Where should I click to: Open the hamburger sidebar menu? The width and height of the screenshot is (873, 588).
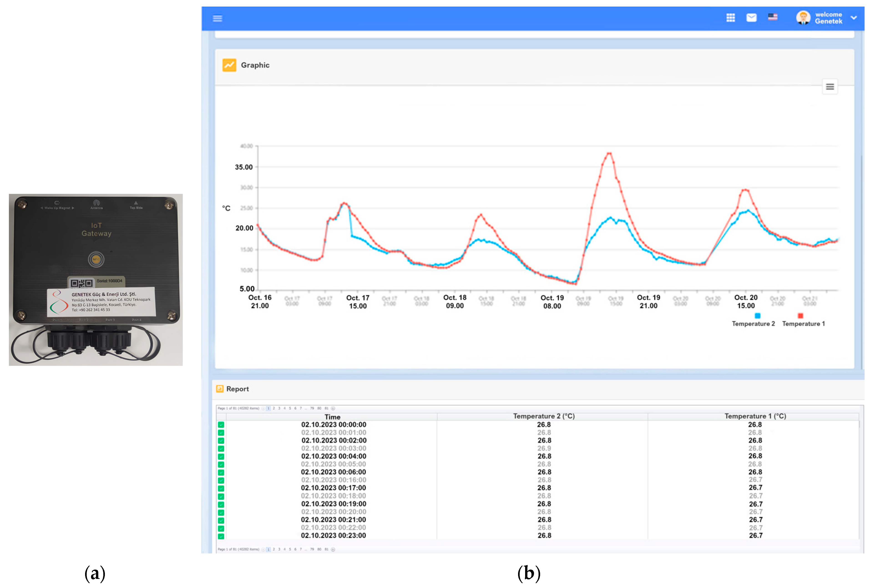[x=217, y=18]
